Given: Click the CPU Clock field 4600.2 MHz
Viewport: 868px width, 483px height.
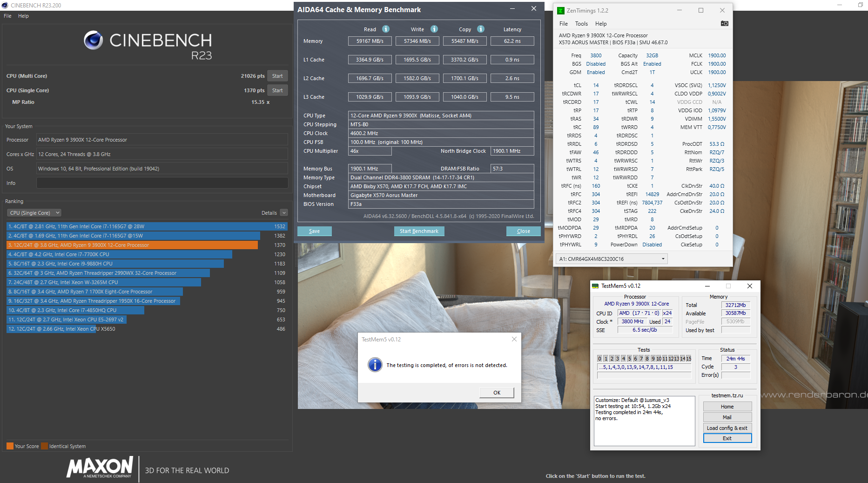Looking at the screenshot, I should 441,133.
